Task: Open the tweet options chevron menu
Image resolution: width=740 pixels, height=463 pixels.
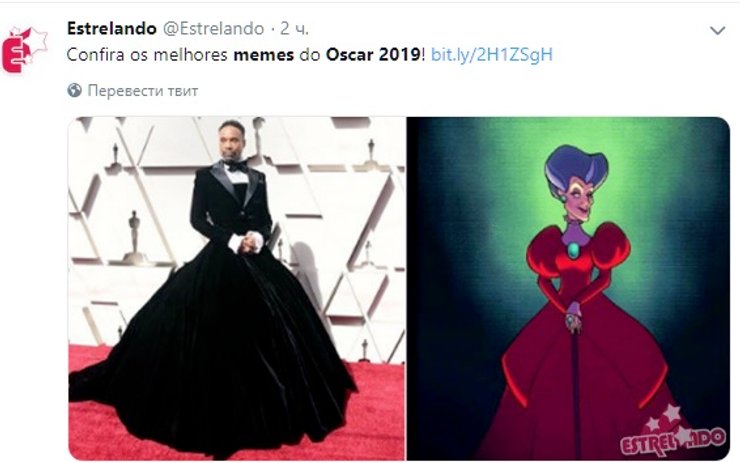Action: coord(716,31)
